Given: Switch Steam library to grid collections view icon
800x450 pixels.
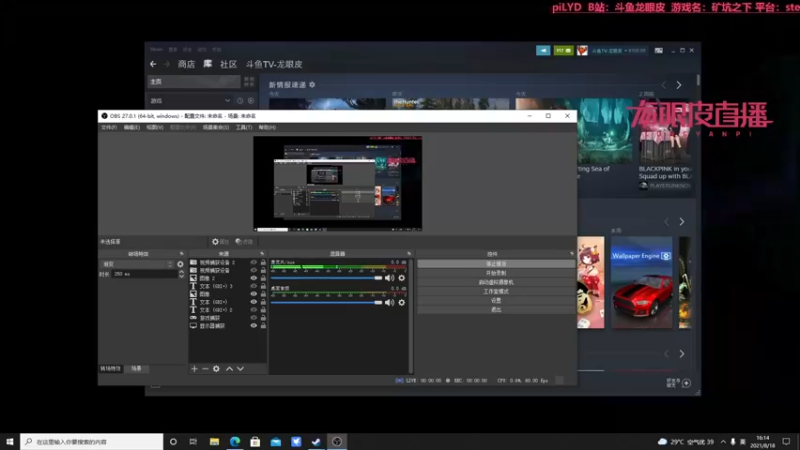Looking at the screenshot, I should coord(249,82).
